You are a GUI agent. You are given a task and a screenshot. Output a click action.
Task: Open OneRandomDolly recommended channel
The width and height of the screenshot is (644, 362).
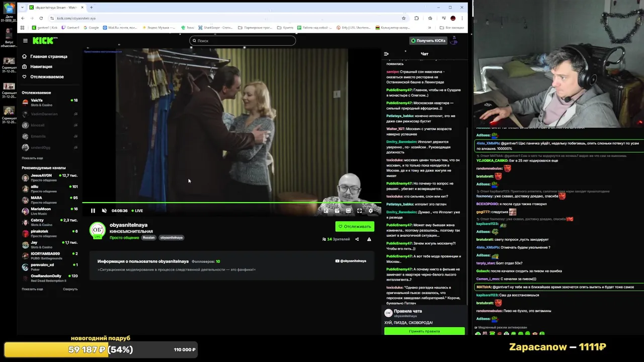pos(50,278)
